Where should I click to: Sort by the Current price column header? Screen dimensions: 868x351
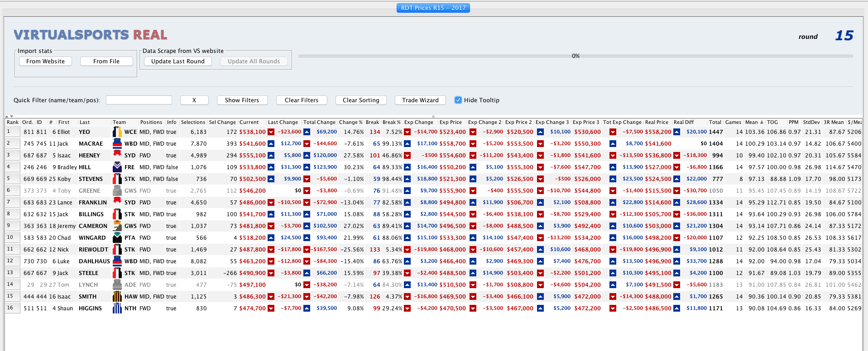[252, 122]
